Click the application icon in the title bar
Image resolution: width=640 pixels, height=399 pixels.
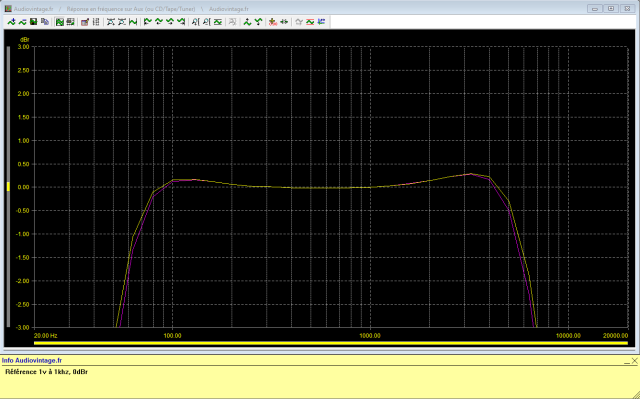point(8,9)
